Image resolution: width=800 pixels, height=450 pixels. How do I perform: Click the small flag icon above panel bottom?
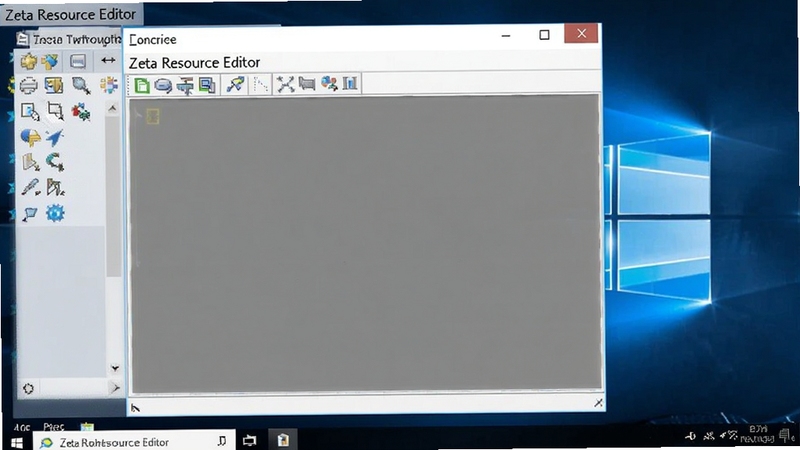[30, 214]
